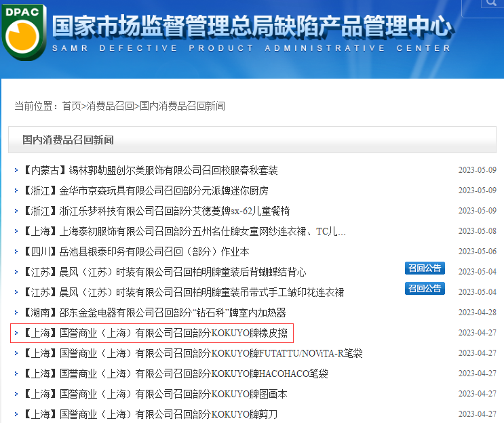The height and width of the screenshot is (423, 504).
Task: Open 邵东金釜电器 钻石科牌室内加热器 recall
Action: [x=155, y=313]
